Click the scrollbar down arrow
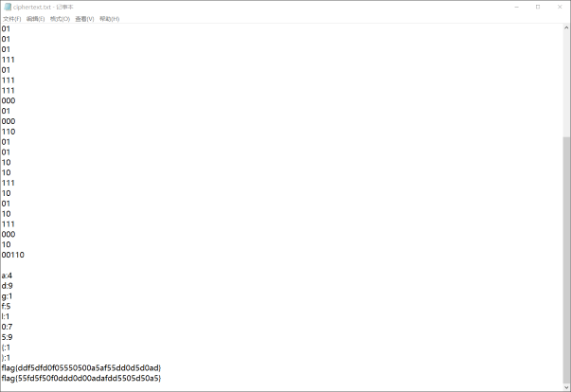This screenshot has height=392, width=571. coord(566,387)
